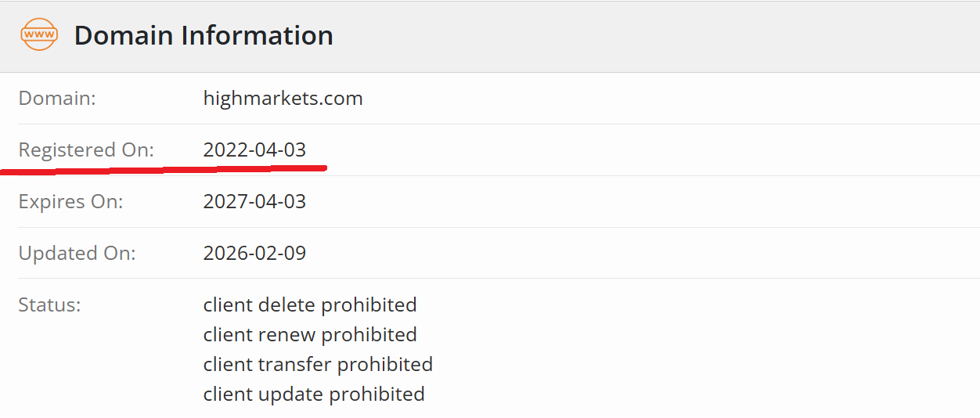Click the registration date 2022-04-03
The height and width of the screenshot is (418, 980).
tap(254, 150)
